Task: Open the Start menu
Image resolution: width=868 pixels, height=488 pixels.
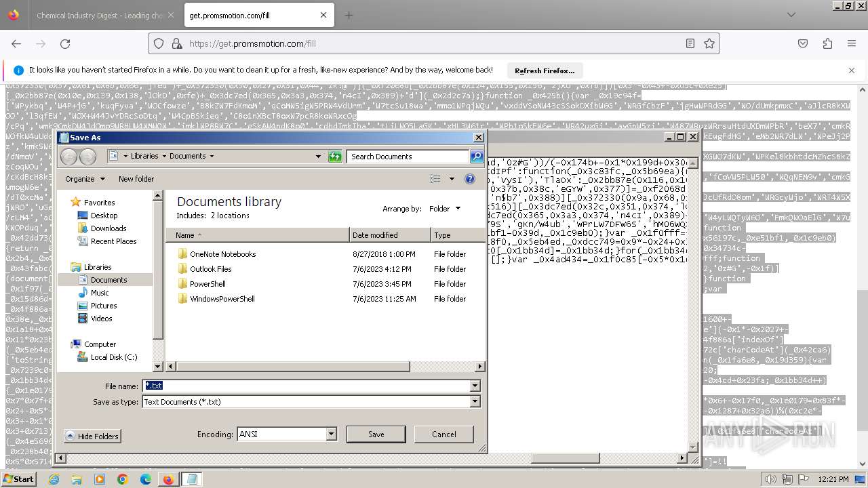Action: point(18,479)
